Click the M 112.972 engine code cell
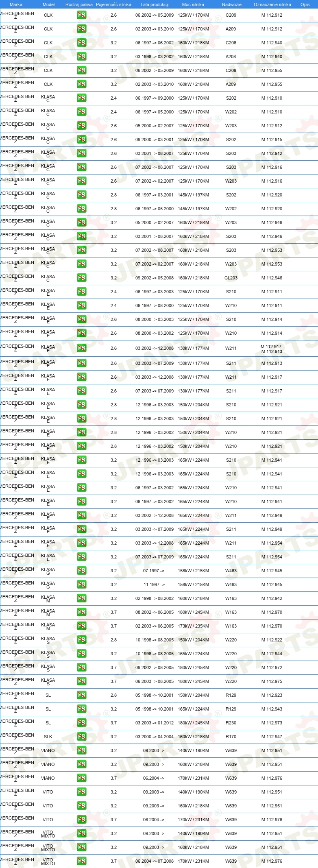Viewport: 318px width, 868px height. tap(272, 667)
